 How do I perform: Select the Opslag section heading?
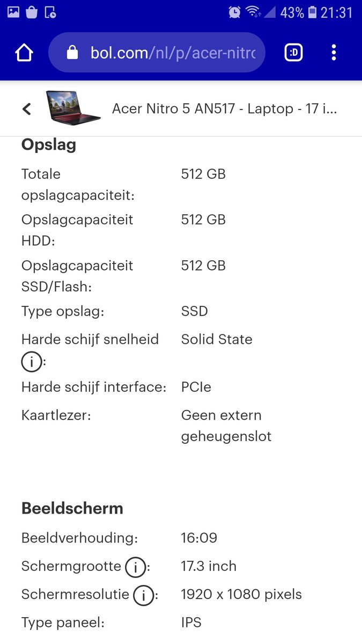point(49,145)
